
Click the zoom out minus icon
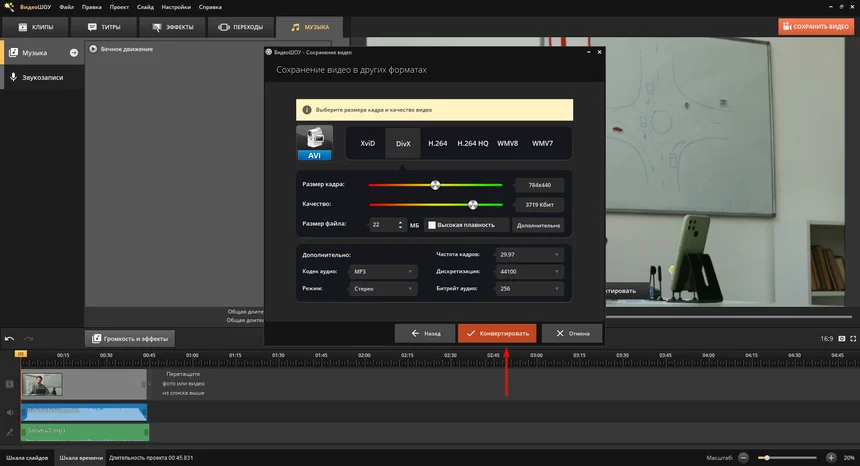[x=743, y=457]
